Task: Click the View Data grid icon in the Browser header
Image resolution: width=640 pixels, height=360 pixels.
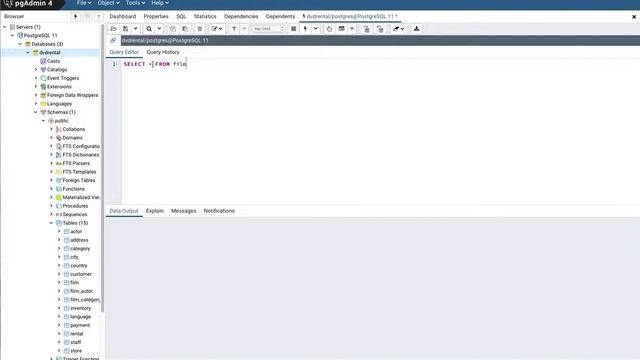Action: point(87,16)
